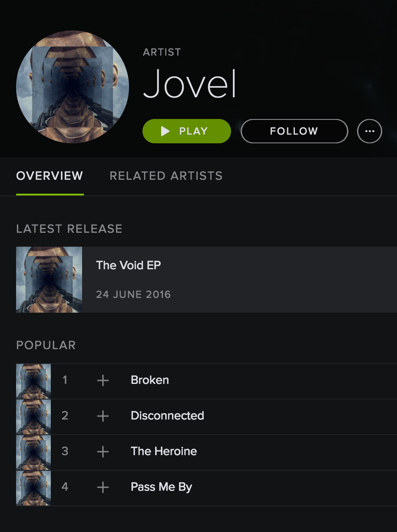Click the artwork thumbnail for The Heroine
This screenshot has height=532, width=397.
pos(33,453)
